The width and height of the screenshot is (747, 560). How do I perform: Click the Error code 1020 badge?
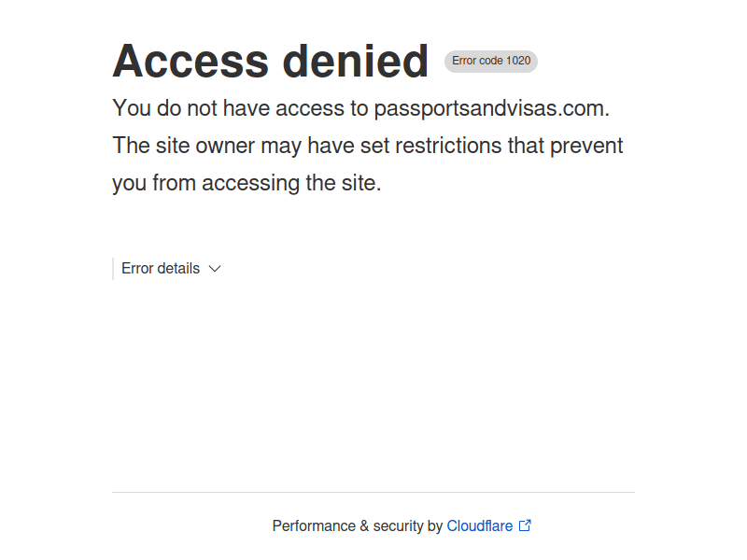[491, 62]
